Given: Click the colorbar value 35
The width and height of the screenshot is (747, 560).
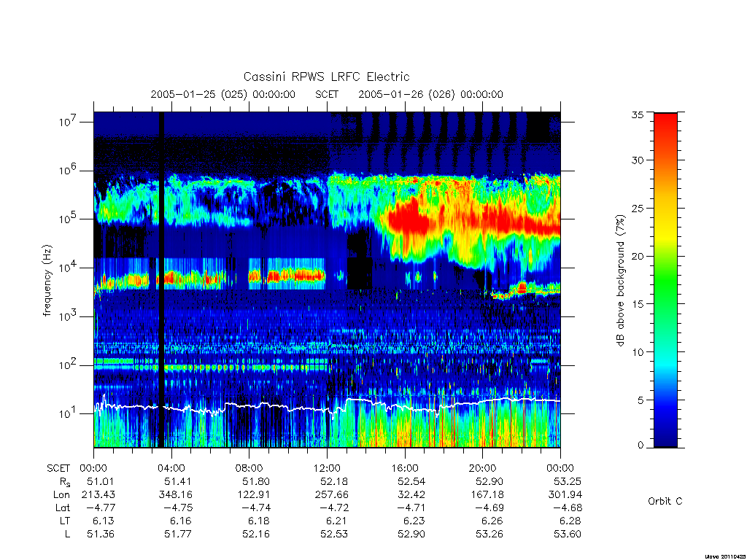Looking at the screenshot, I should (637, 114).
